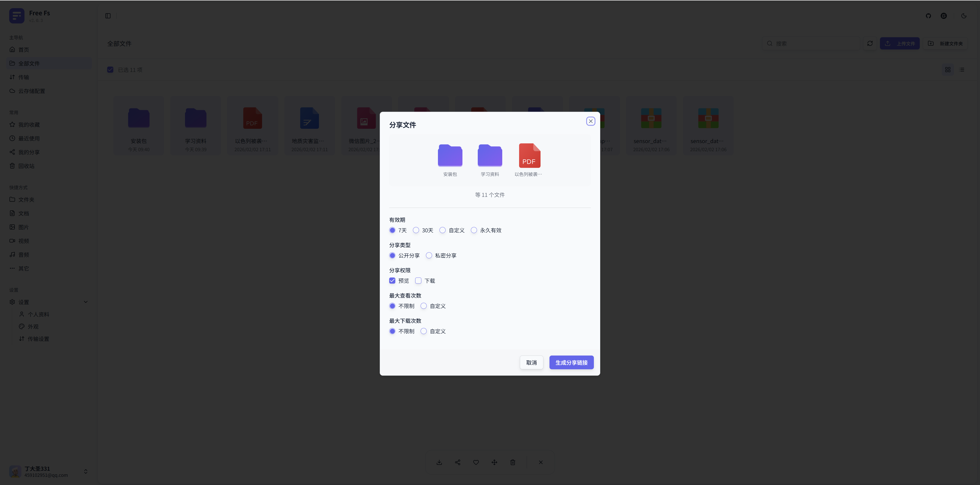Open the 图片 category in sidebar

click(23, 227)
